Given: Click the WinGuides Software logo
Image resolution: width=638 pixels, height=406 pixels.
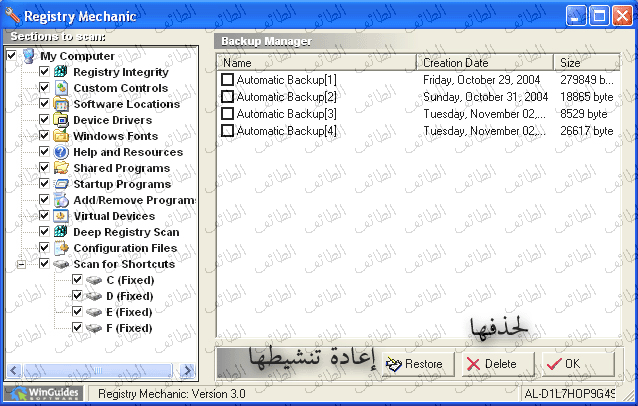Looking at the screenshot, I should [44, 393].
